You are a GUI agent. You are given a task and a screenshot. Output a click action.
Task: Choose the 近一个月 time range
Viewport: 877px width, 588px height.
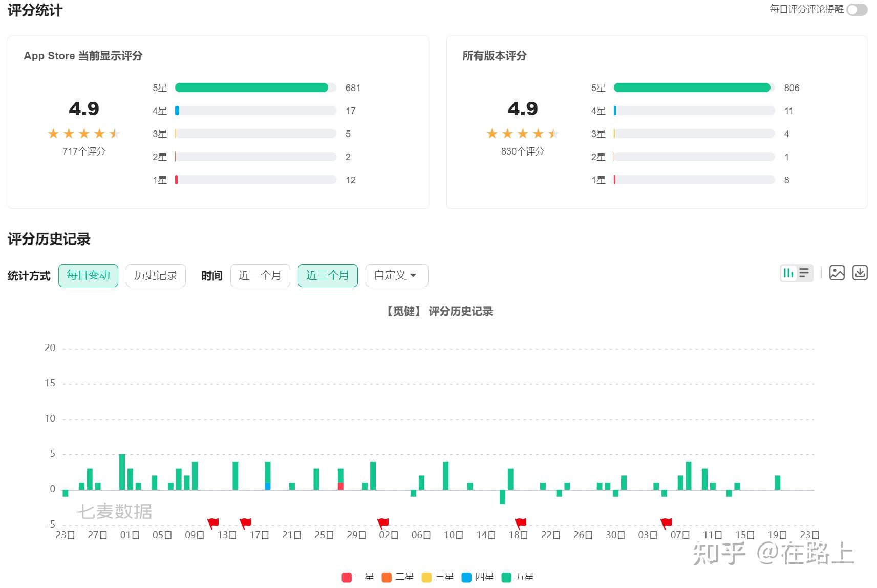pos(260,275)
